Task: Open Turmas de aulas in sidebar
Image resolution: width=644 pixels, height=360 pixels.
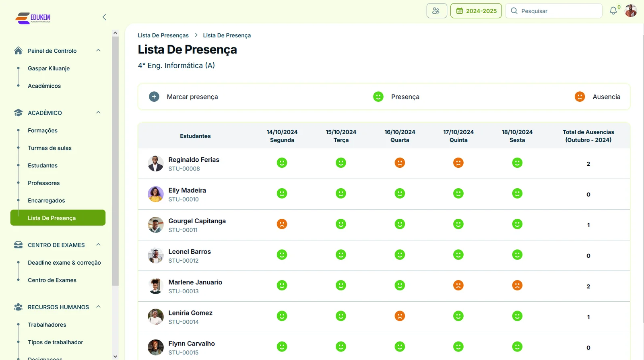Action: pos(50,148)
